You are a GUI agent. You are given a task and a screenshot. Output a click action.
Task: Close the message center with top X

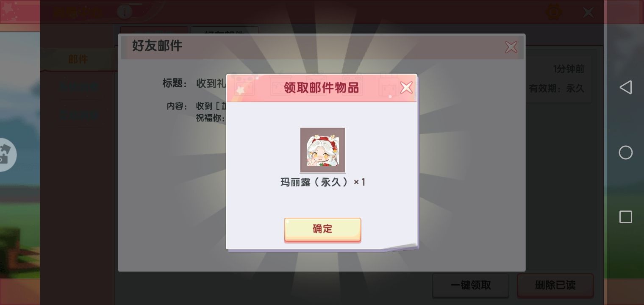(x=588, y=12)
